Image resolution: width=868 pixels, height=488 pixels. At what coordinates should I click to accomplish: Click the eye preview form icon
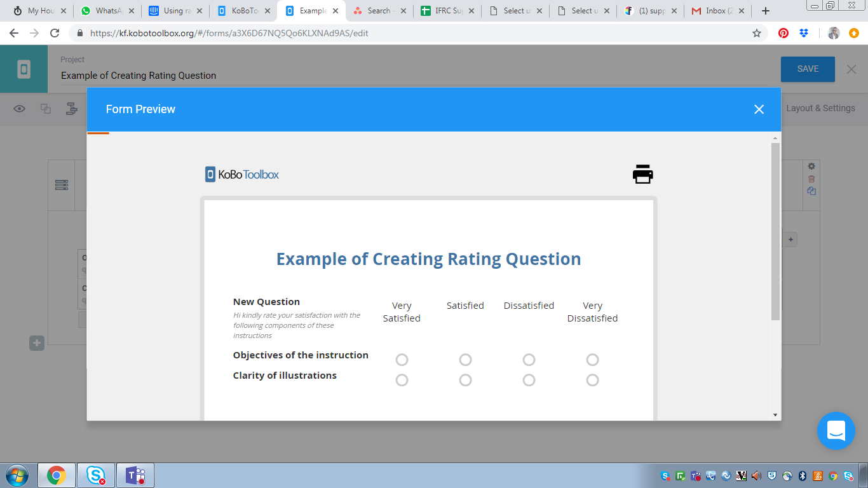pyautogui.click(x=20, y=109)
